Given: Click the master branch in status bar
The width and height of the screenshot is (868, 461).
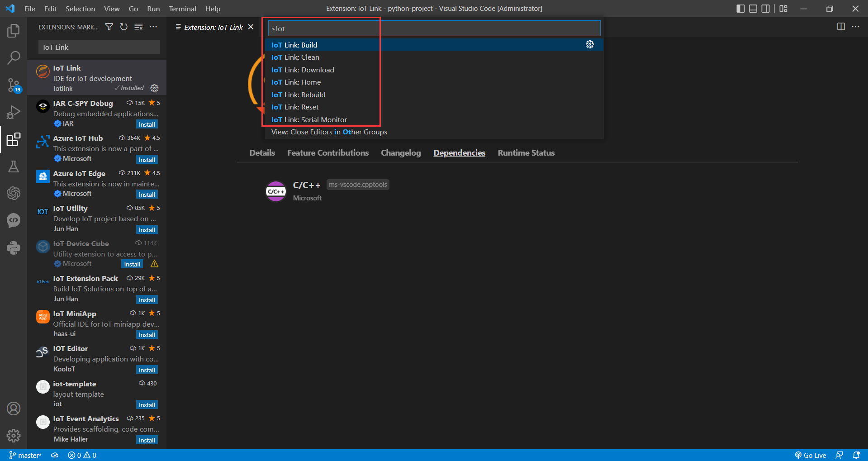Looking at the screenshot, I should [x=25, y=455].
